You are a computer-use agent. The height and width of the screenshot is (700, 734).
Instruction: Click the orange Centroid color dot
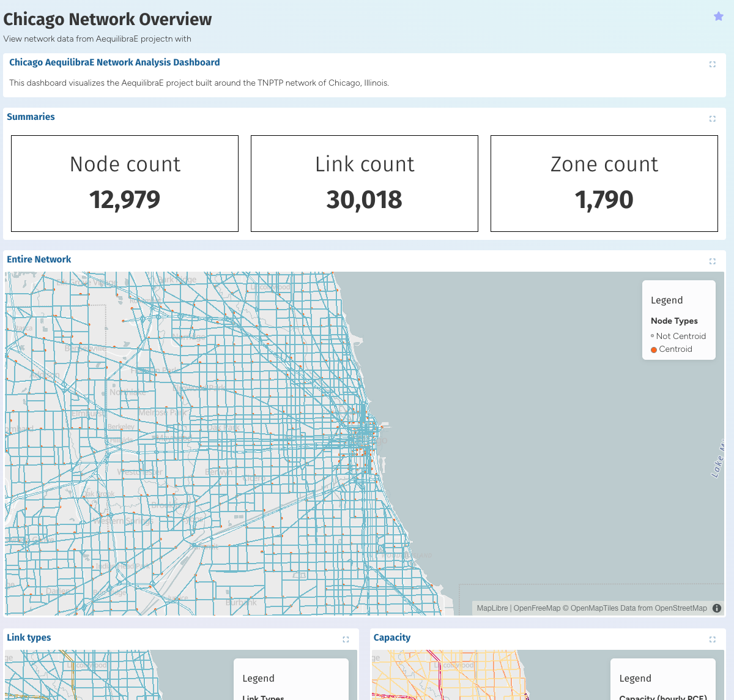654,349
